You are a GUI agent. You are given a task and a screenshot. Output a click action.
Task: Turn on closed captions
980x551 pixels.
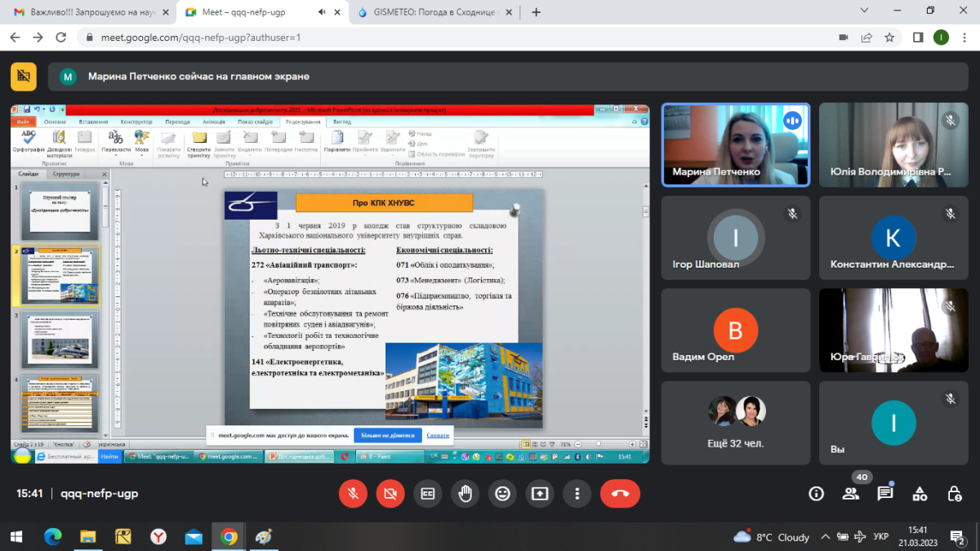pyautogui.click(x=426, y=494)
